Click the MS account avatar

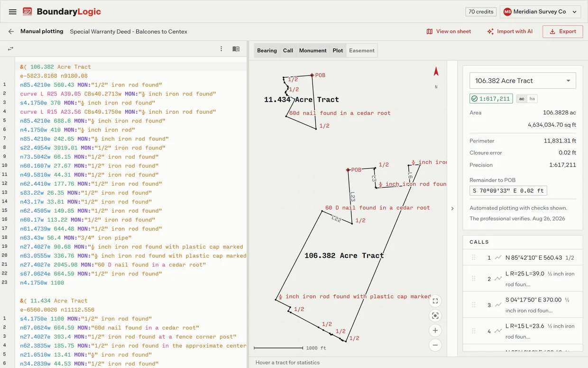[x=507, y=12]
